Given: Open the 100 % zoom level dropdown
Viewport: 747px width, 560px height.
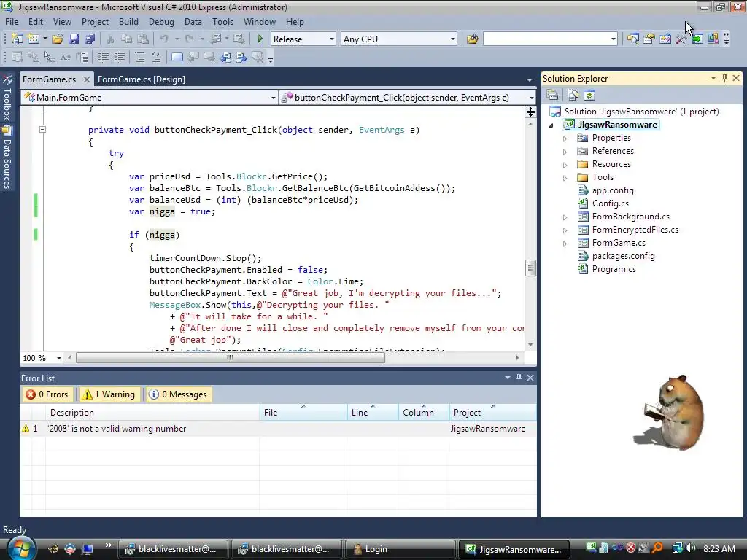Looking at the screenshot, I should (58, 358).
